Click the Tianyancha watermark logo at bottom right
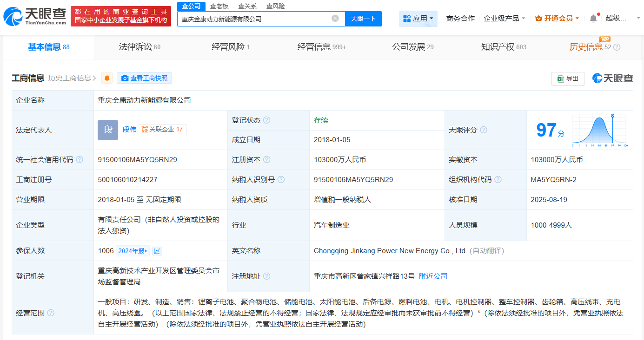 tap(612, 78)
